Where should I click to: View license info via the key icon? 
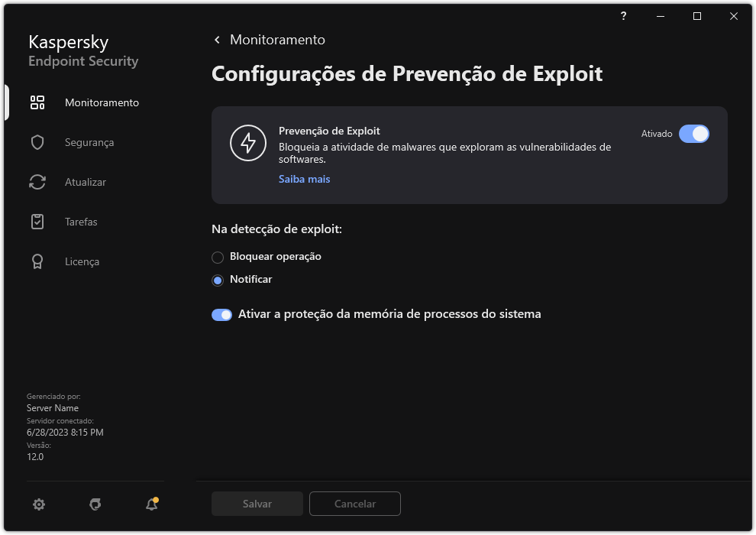(x=37, y=261)
